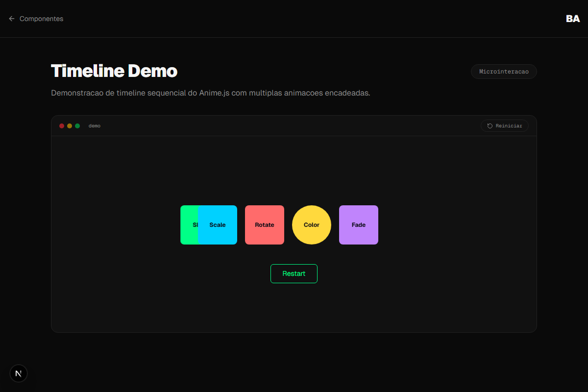Click the yellow Color circle swatch
Viewport: 588px width, 392px height.
point(311,225)
